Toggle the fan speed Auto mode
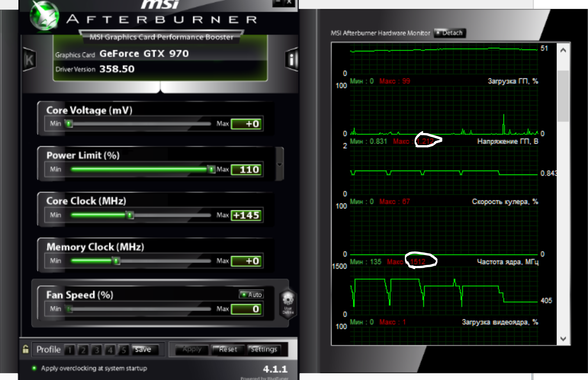 [x=251, y=295]
